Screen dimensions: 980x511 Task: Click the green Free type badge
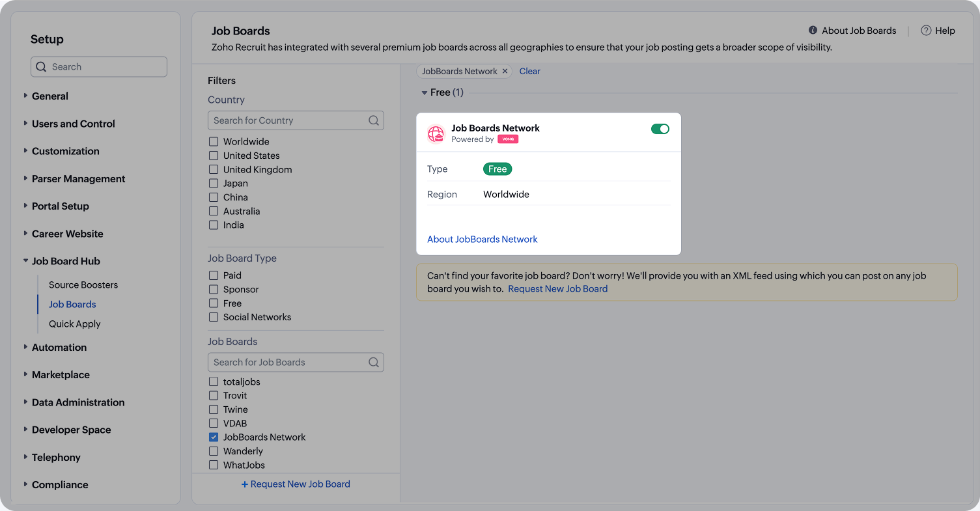[497, 169]
